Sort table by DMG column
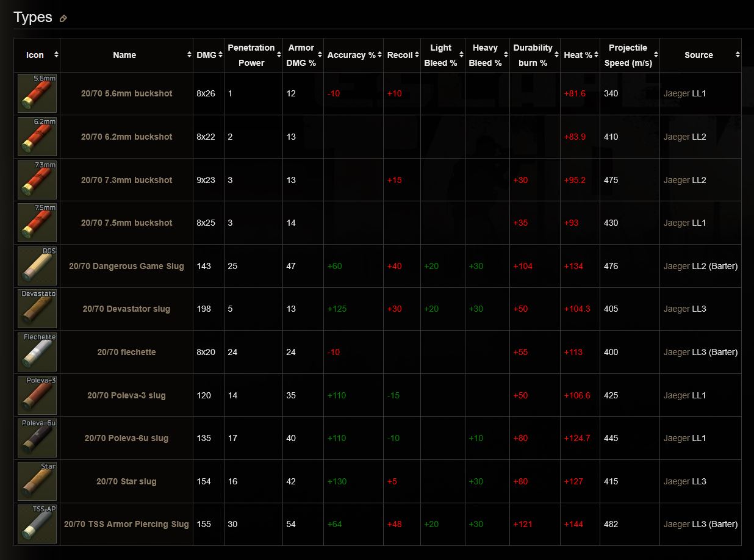 [209, 55]
